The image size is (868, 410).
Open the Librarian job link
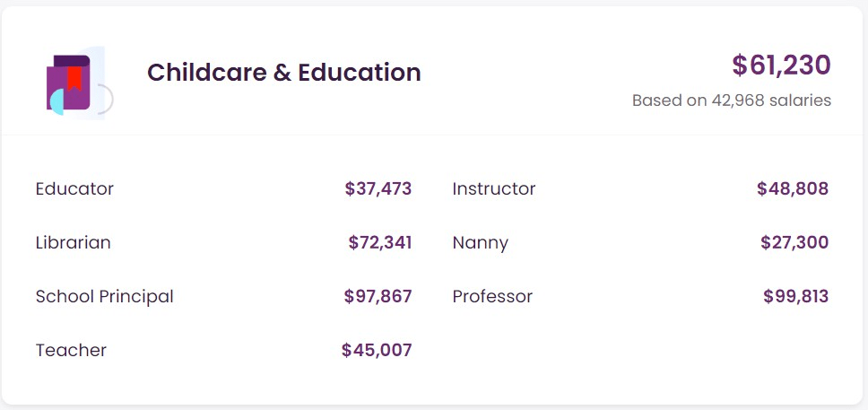tap(73, 243)
